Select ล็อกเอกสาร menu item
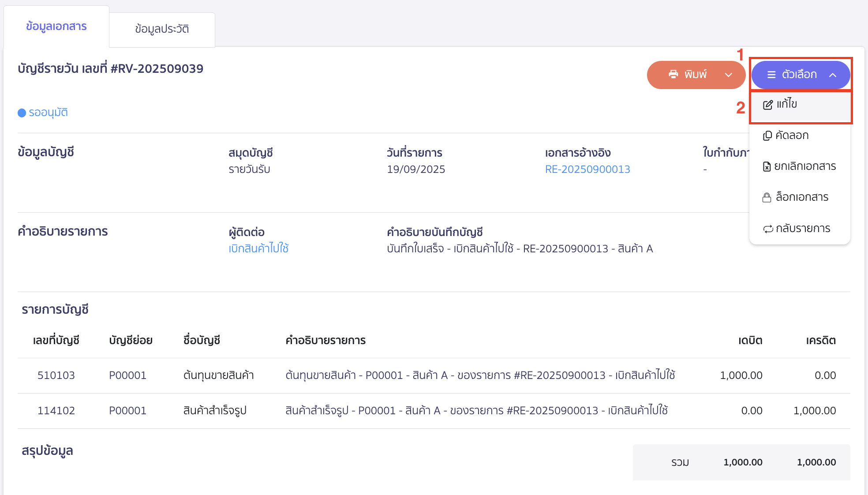 800,197
